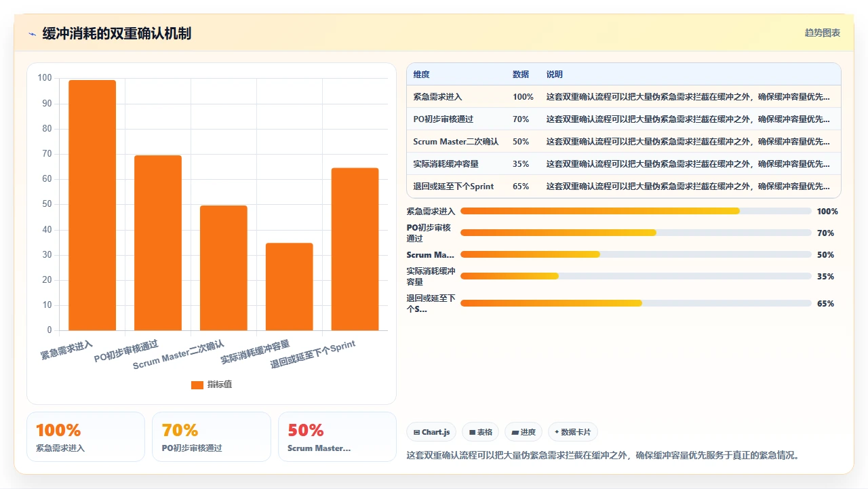
Task: Click the 趋势图表 label in header
Action: click(823, 33)
